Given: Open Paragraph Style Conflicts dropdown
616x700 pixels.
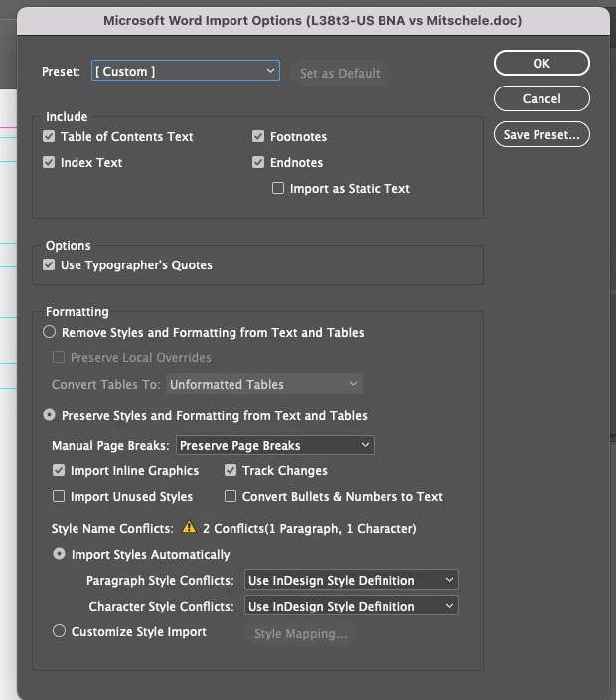Looking at the screenshot, I should 352,580.
